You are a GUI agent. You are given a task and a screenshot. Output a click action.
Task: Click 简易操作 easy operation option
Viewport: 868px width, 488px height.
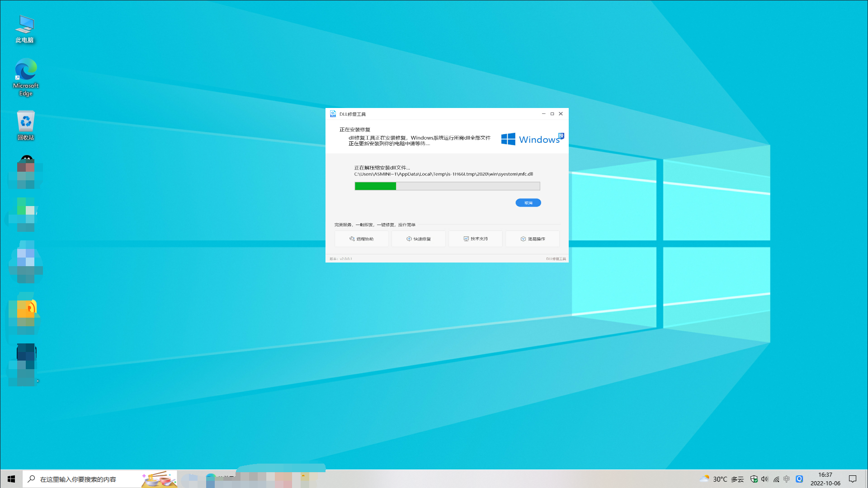[x=532, y=239]
